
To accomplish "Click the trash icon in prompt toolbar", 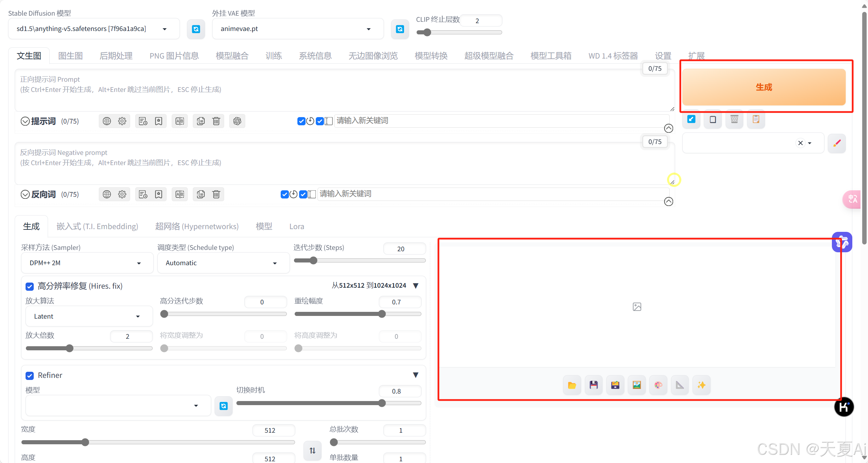I will click(x=216, y=121).
